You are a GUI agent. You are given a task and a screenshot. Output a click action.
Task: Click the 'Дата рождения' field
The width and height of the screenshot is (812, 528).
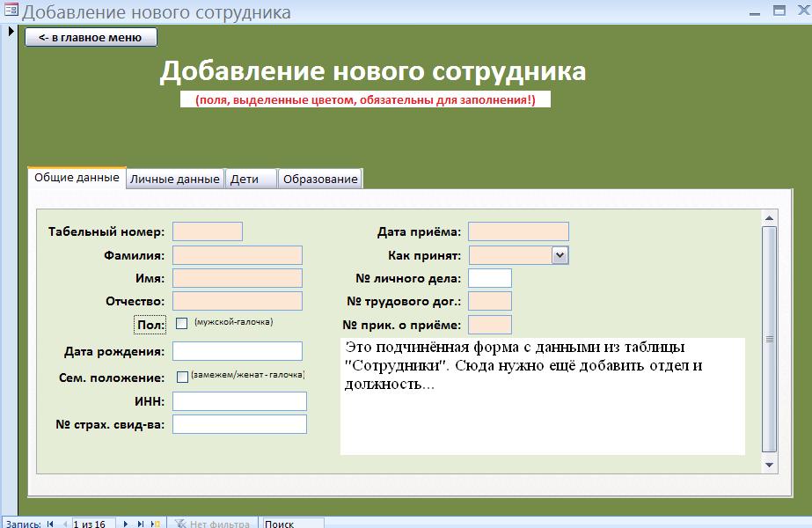(x=238, y=351)
